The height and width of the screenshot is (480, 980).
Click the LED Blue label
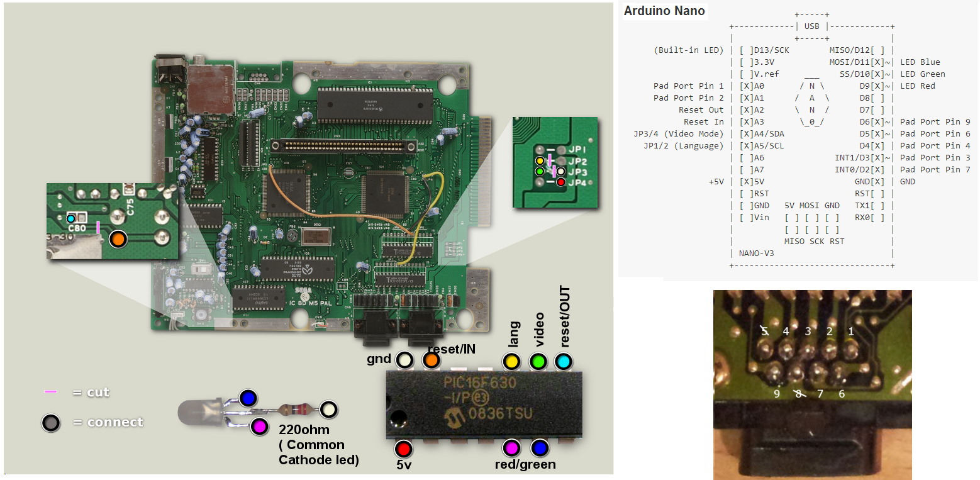(x=920, y=62)
